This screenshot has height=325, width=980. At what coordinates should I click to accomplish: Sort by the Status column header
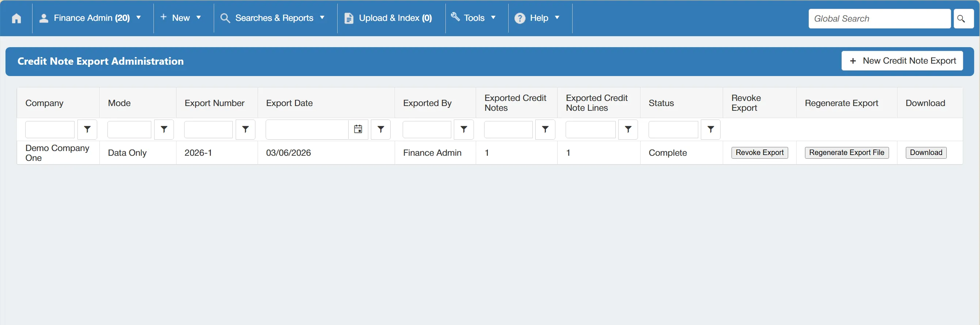661,103
